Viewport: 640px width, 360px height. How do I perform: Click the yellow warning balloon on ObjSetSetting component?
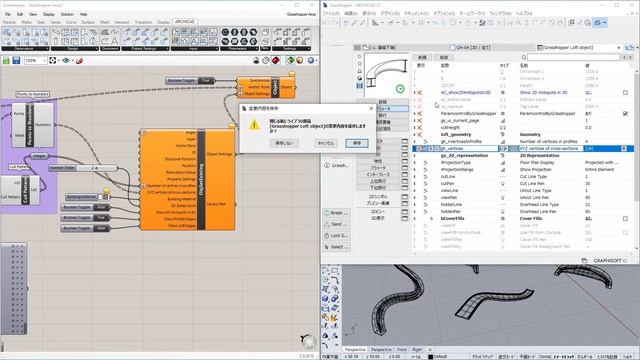point(232,127)
